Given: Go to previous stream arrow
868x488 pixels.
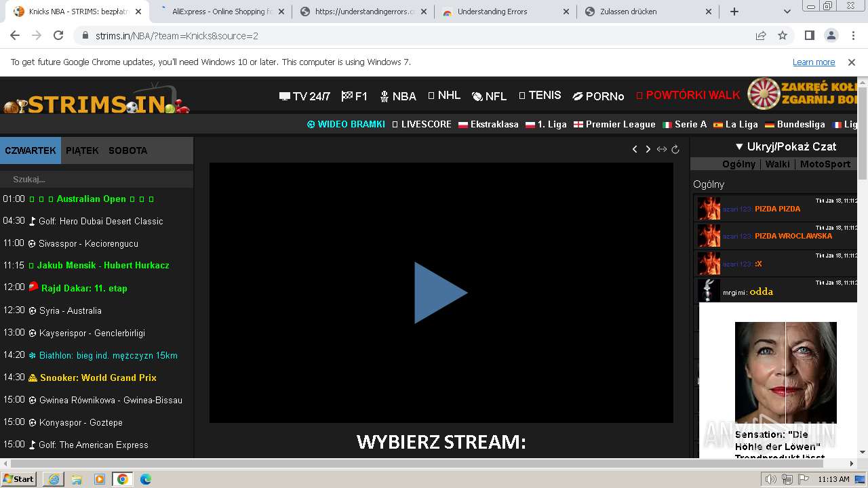Looking at the screenshot, I should coord(635,149).
